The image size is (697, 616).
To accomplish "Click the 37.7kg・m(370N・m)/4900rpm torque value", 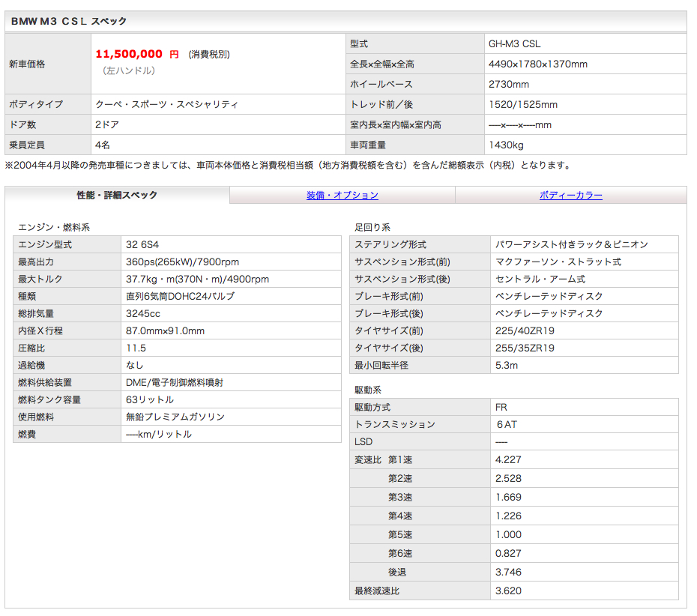I will pos(197,279).
